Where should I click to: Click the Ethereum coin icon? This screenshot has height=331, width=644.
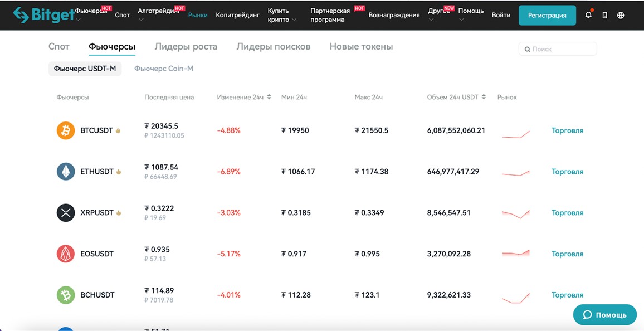pos(66,172)
